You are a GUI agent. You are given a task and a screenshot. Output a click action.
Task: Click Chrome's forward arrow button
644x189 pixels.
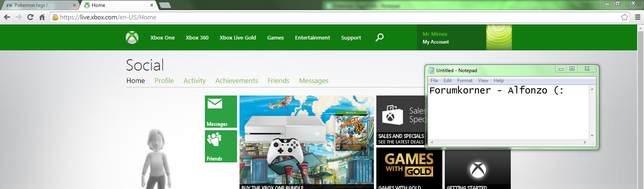pyautogui.click(x=19, y=17)
